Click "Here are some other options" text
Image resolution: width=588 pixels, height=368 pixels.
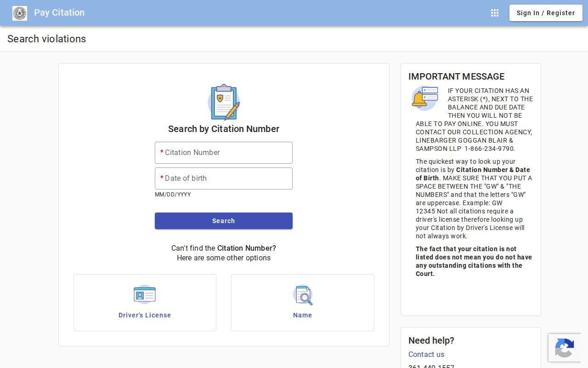224,258
